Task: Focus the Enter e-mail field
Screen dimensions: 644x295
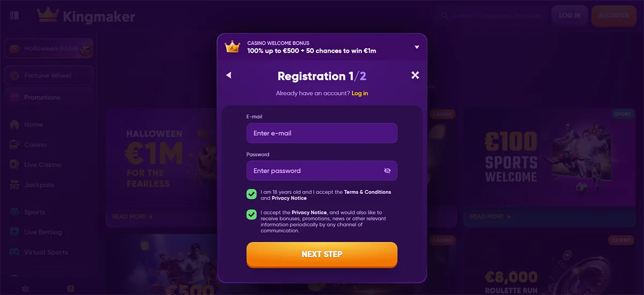Action: [322, 133]
